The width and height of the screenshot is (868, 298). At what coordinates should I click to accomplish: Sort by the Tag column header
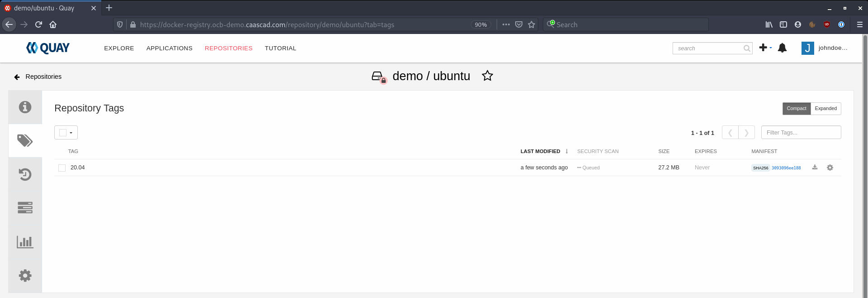(x=73, y=151)
